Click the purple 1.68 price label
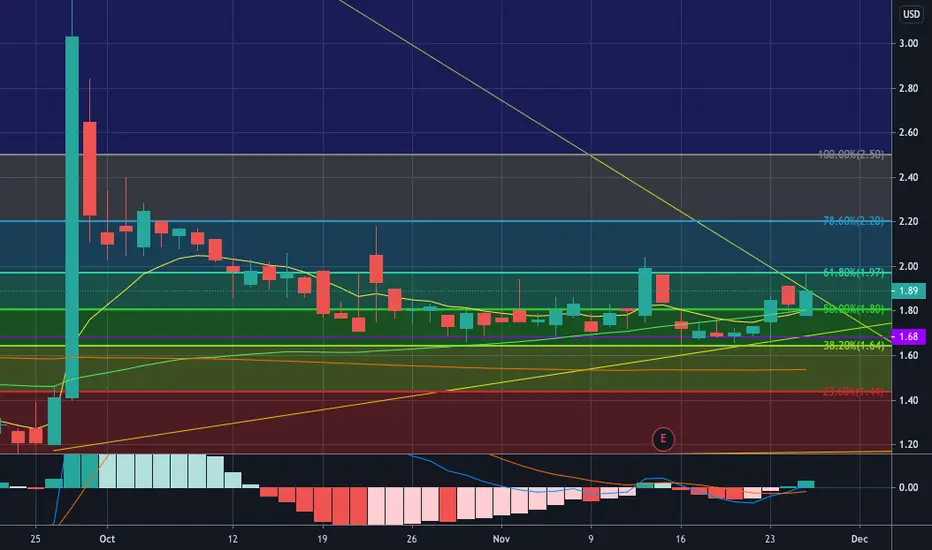 coord(909,337)
